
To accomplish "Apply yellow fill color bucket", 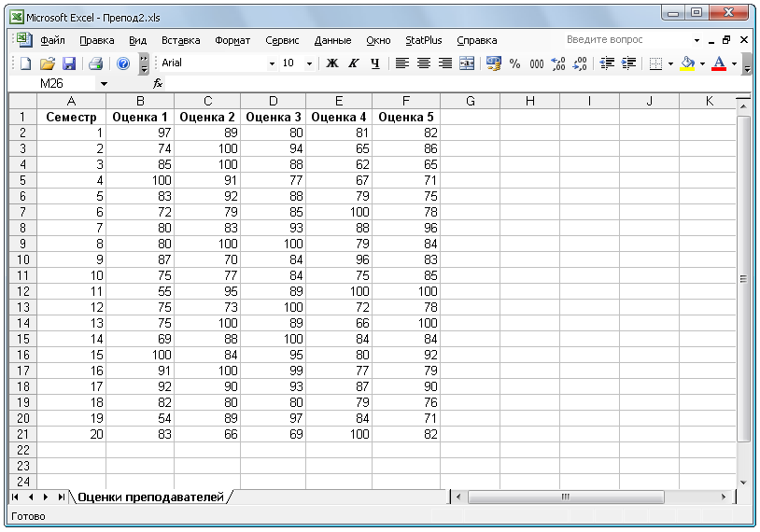I will pos(687,63).
